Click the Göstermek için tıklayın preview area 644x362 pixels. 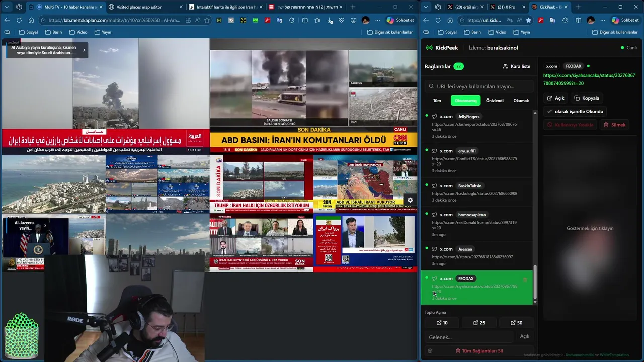pyautogui.click(x=590, y=228)
